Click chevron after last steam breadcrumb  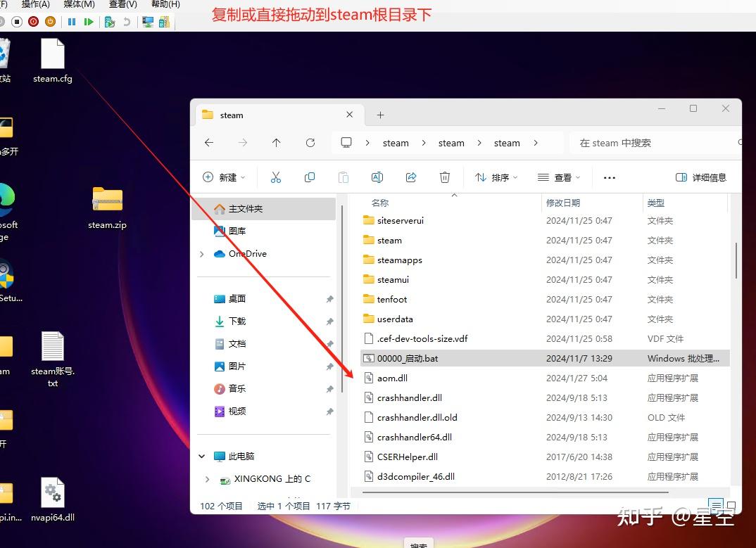coord(536,143)
